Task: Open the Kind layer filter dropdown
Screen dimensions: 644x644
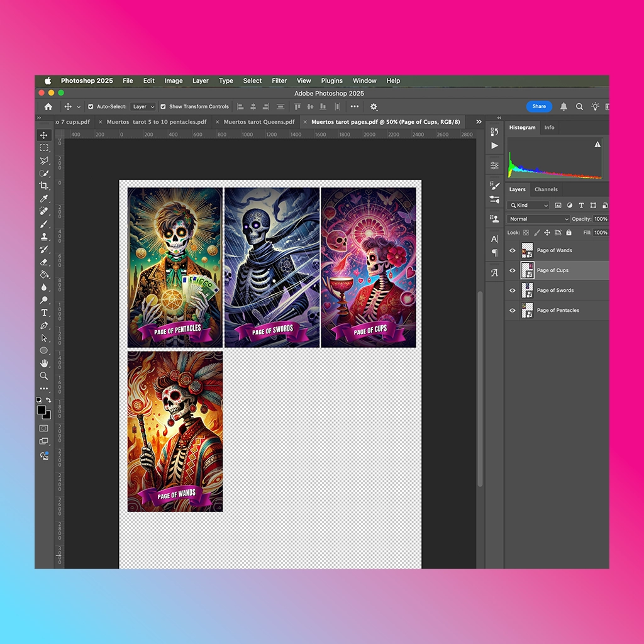Action: click(529, 206)
